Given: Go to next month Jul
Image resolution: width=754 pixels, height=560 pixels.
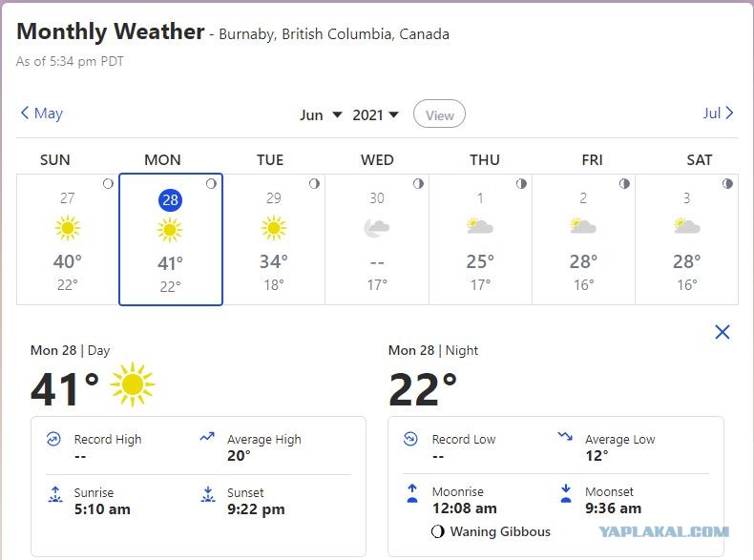Looking at the screenshot, I should click(x=718, y=113).
